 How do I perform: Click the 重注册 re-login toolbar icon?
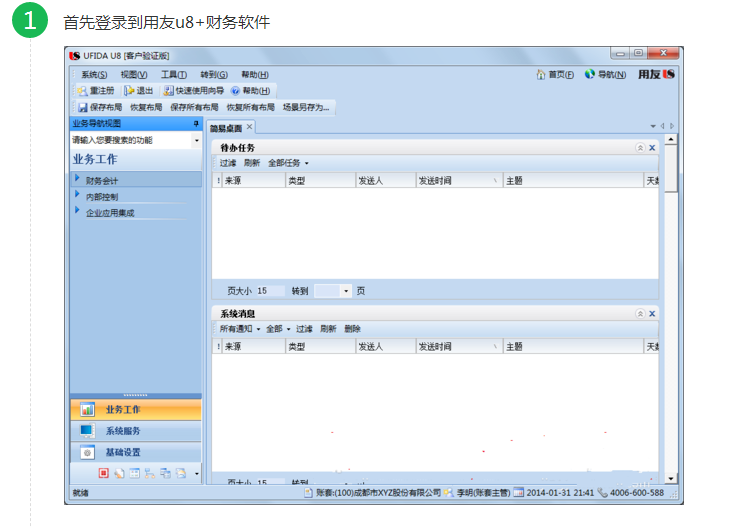tap(82, 91)
